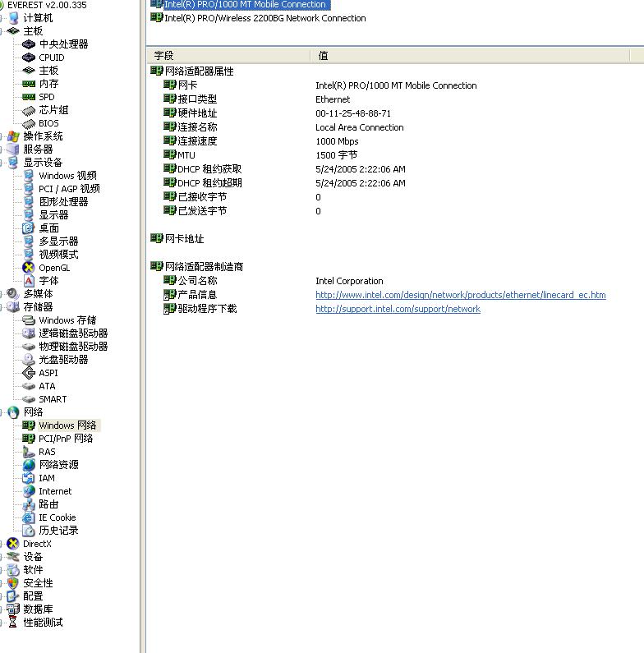Select Windows 网络 tree item

click(x=67, y=425)
